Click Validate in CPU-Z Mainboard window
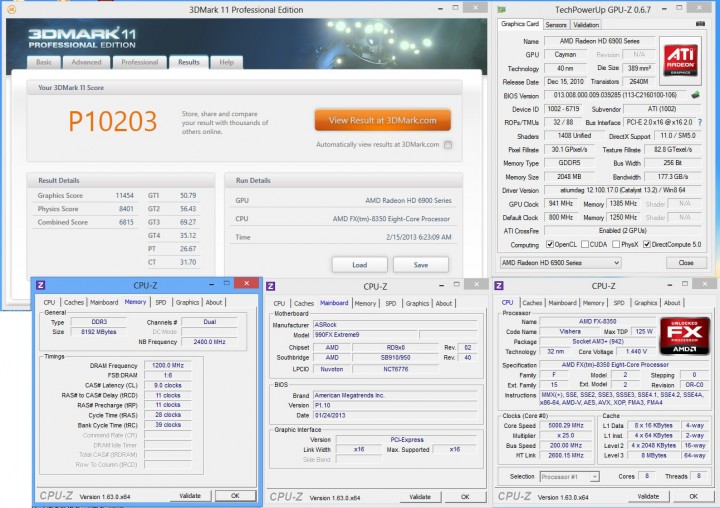The width and height of the screenshot is (720, 508). click(x=420, y=497)
